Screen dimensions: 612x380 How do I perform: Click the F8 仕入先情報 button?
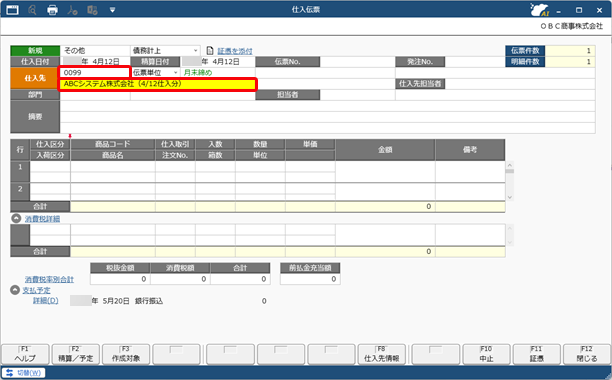pyautogui.click(x=381, y=354)
